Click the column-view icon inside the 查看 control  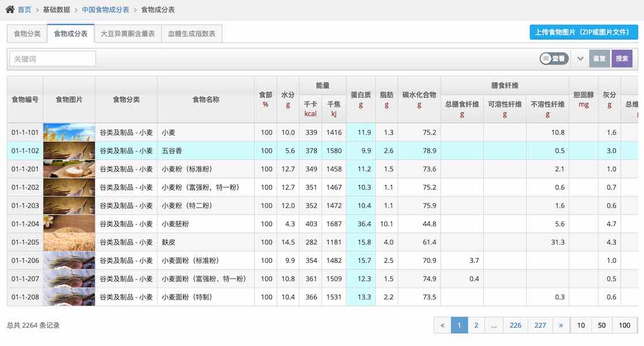pyautogui.click(x=545, y=58)
